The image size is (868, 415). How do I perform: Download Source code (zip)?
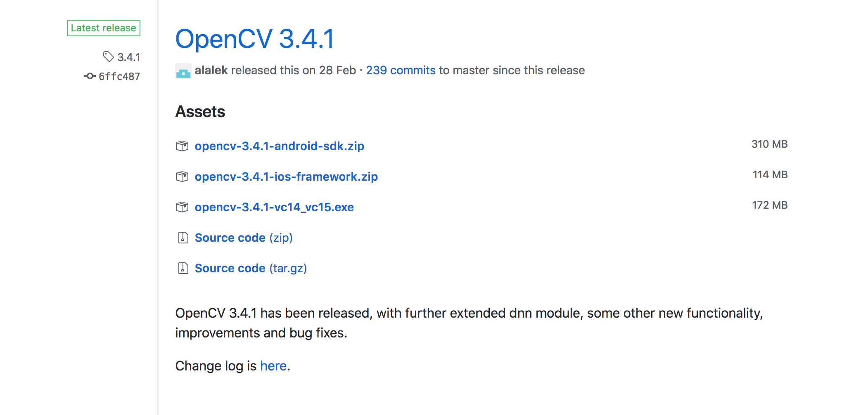point(244,238)
